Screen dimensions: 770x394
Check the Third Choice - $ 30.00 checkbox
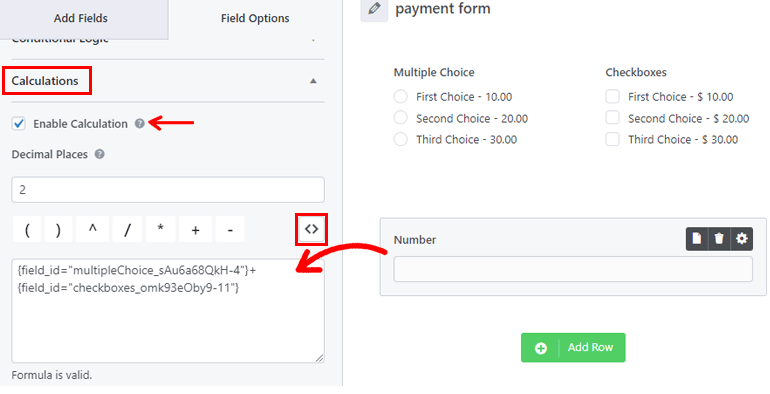[612, 139]
